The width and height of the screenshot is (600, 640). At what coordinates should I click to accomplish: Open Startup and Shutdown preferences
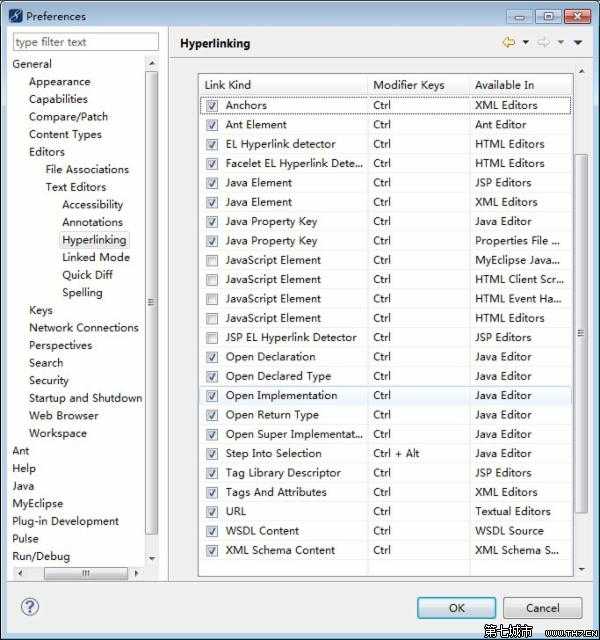click(85, 398)
